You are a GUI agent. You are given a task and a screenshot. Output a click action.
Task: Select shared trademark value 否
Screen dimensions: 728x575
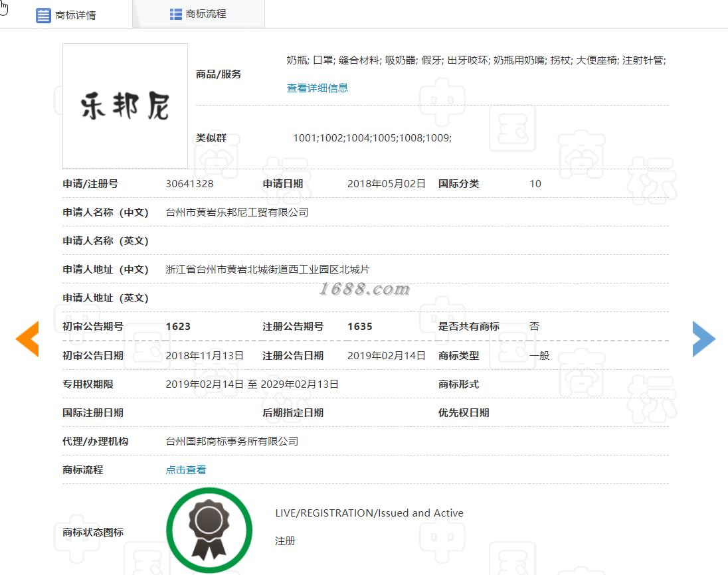[x=535, y=326]
